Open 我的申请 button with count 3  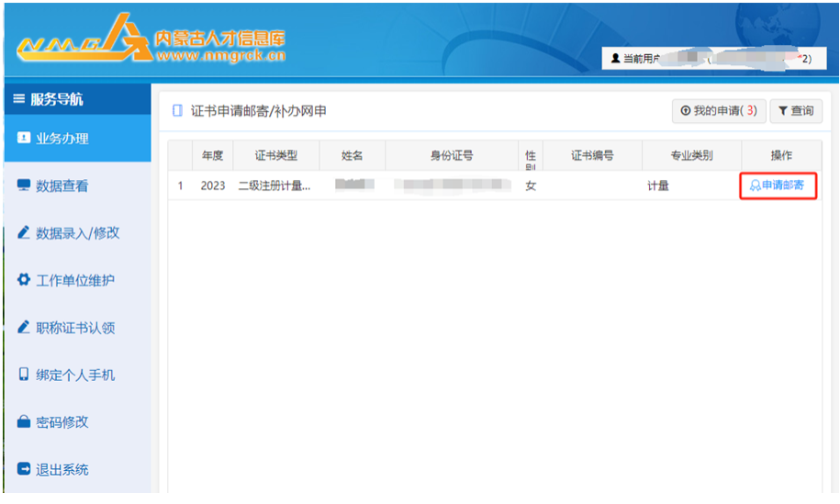tap(718, 111)
